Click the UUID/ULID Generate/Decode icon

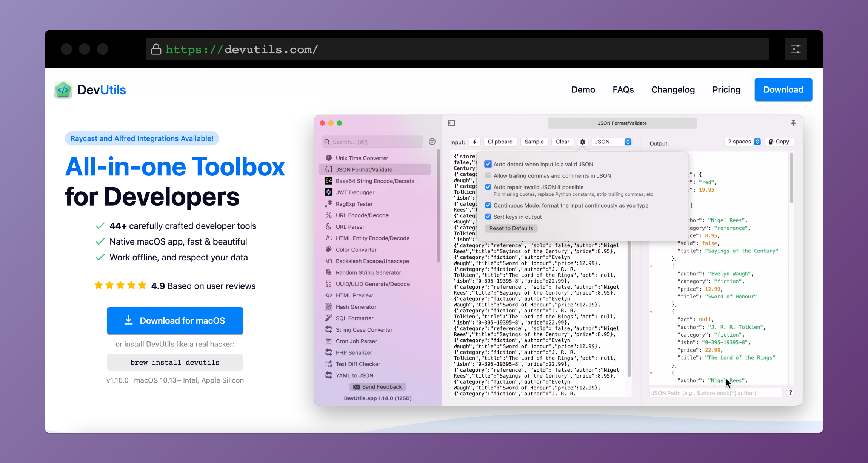pyautogui.click(x=329, y=284)
